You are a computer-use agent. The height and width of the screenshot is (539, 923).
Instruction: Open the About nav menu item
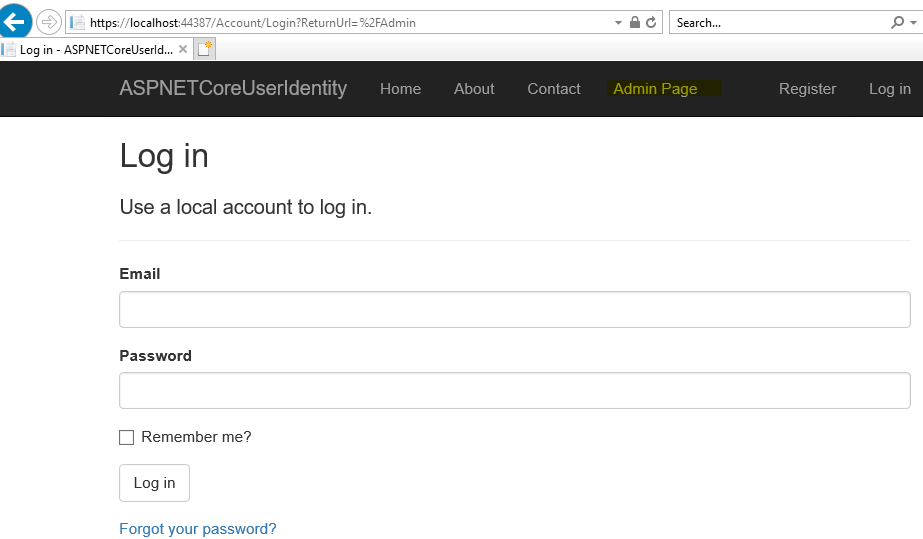pos(474,89)
